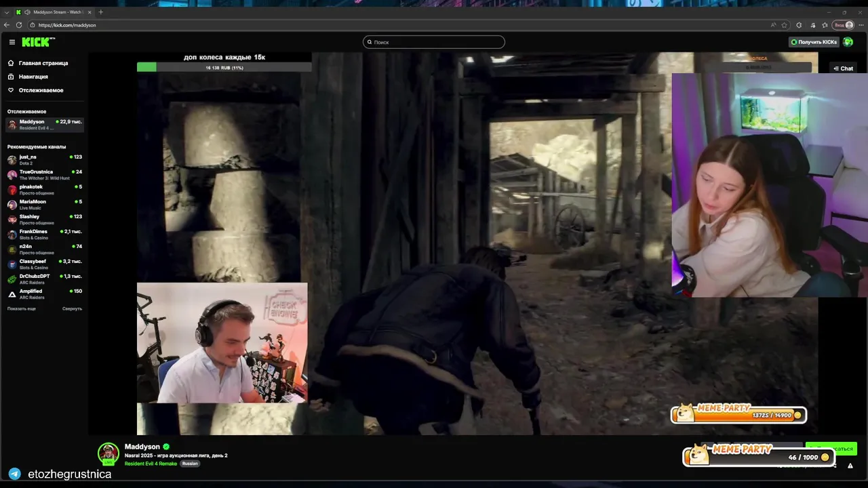Open the tab list dropdown chevron
Viewport: 868px width, 488px height.
click(x=6, y=12)
